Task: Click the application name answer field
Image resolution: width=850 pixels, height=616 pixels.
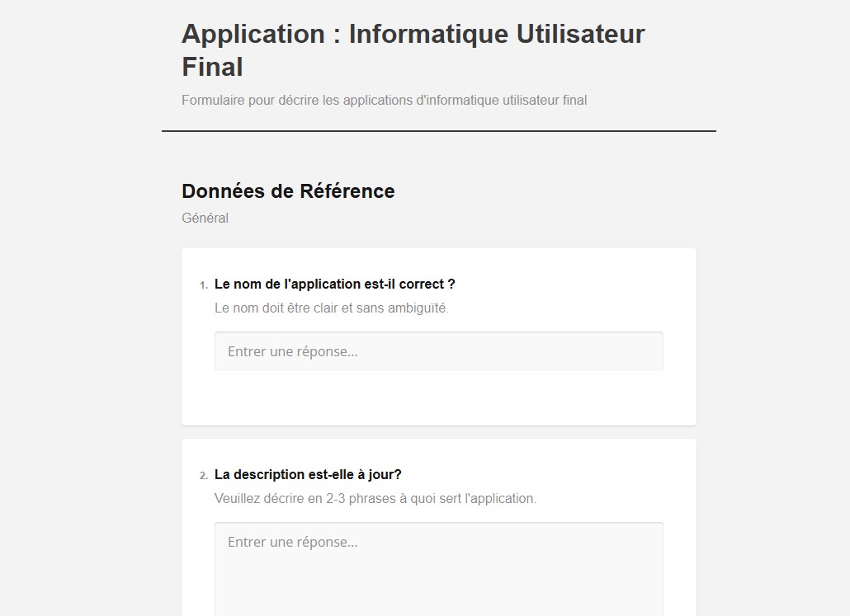Action: [x=438, y=351]
